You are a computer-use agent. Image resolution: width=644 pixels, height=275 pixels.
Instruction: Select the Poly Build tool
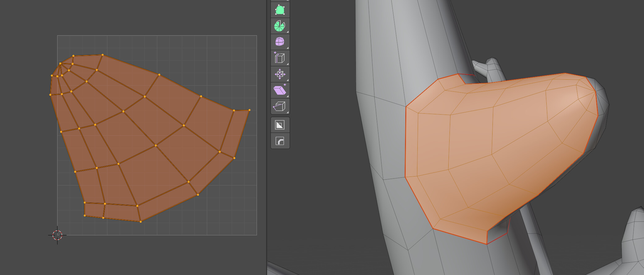click(280, 10)
